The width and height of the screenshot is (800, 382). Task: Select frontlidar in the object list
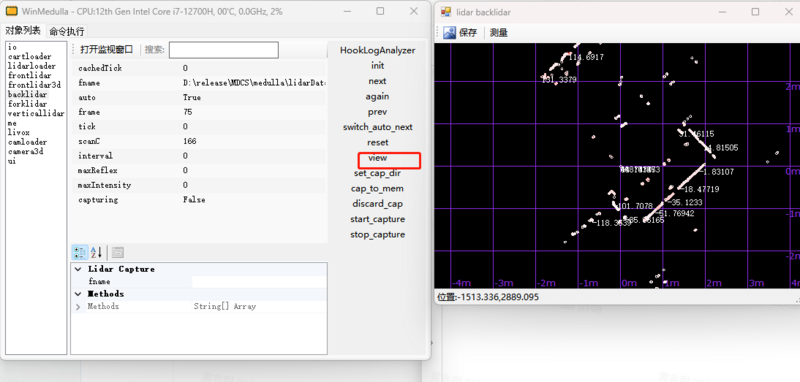point(30,75)
